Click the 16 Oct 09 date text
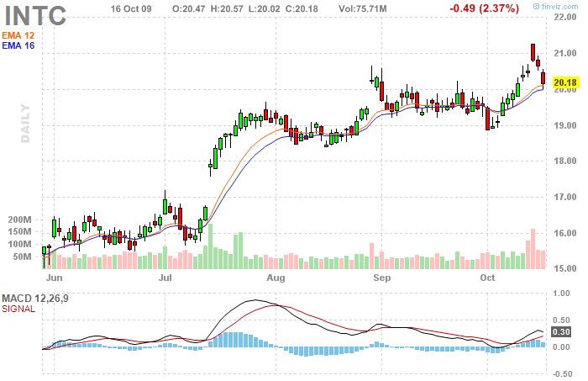Image resolution: width=588 pixels, height=381 pixels. pyautogui.click(x=134, y=8)
